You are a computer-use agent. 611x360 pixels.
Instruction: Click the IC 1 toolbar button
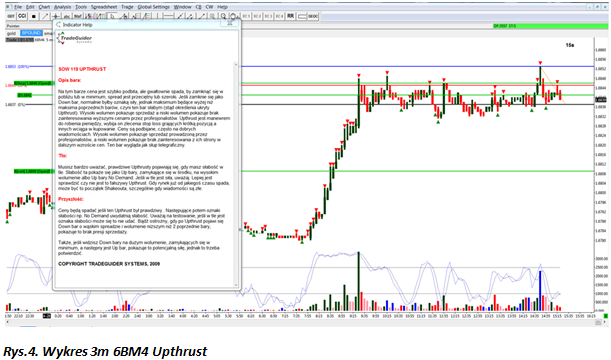coord(246,16)
